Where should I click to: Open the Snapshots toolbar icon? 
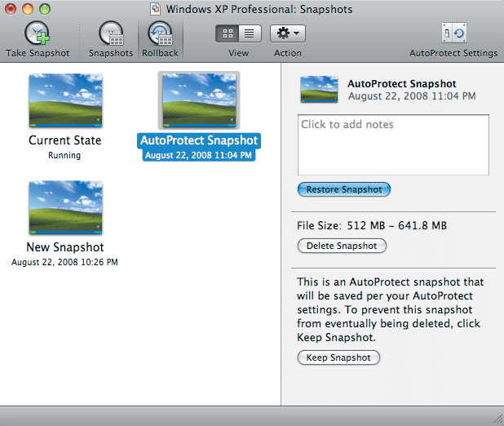coord(111,33)
